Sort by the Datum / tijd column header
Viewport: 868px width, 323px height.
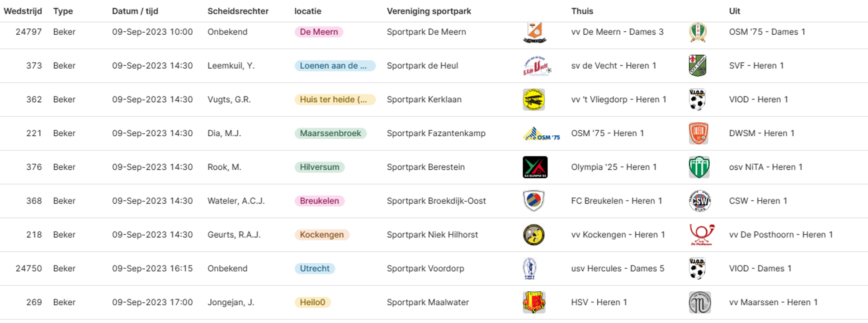click(x=135, y=11)
